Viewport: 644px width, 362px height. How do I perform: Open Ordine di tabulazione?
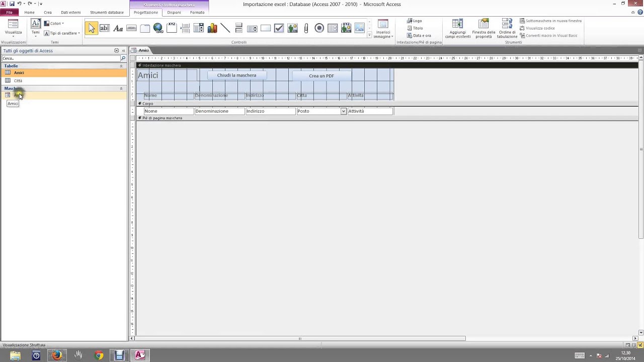[x=507, y=29]
